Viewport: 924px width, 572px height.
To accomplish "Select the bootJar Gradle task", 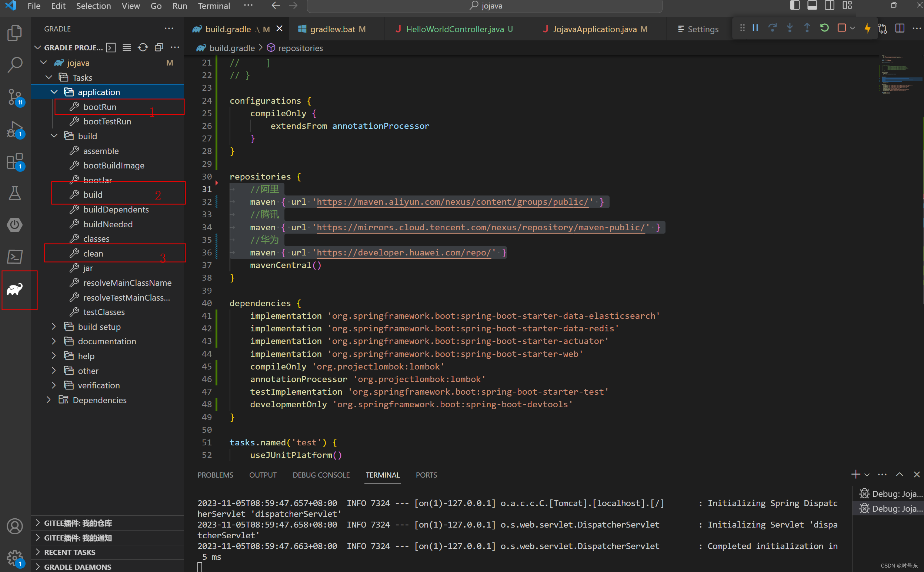I will (98, 180).
